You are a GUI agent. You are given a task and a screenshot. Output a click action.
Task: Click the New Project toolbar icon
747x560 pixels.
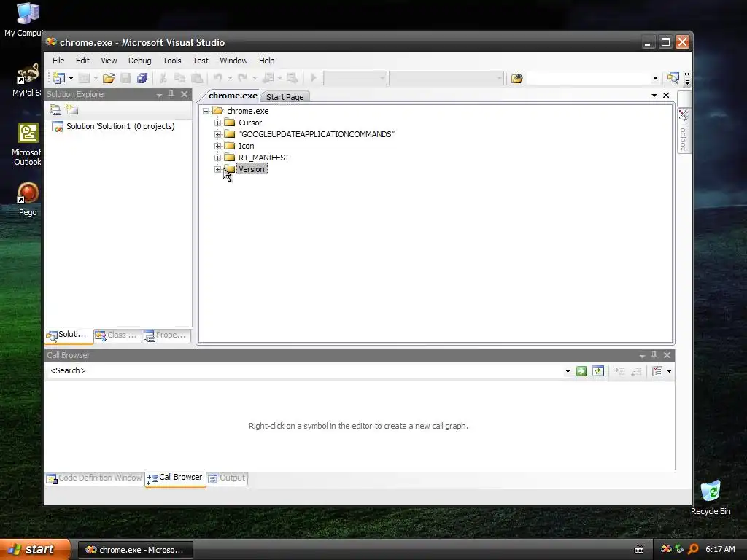click(59, 78)
